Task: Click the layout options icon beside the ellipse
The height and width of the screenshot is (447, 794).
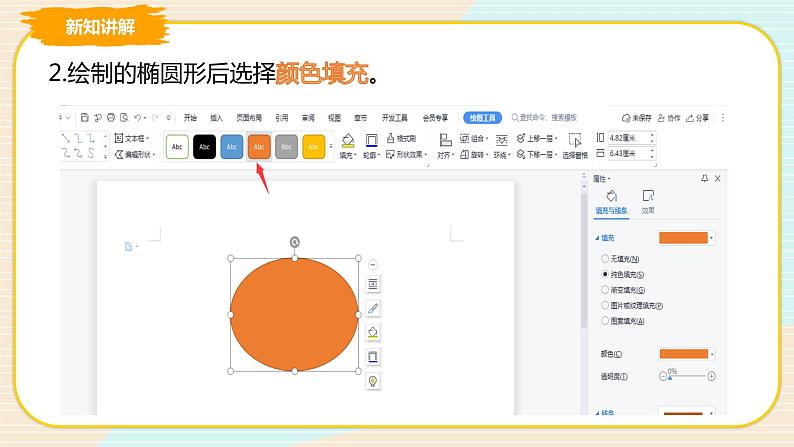Action: click(x=373, y=284)
